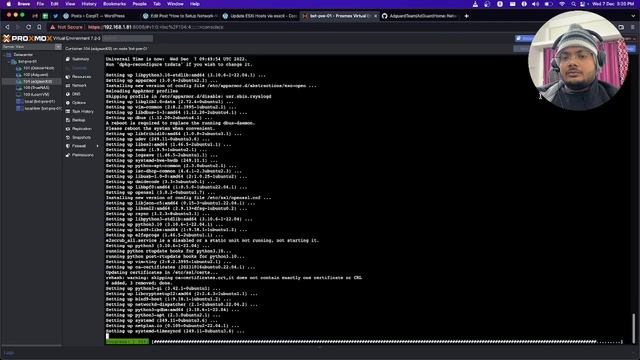Focus the Proxmox search field

pyautogui.click(x=127, y=38)
